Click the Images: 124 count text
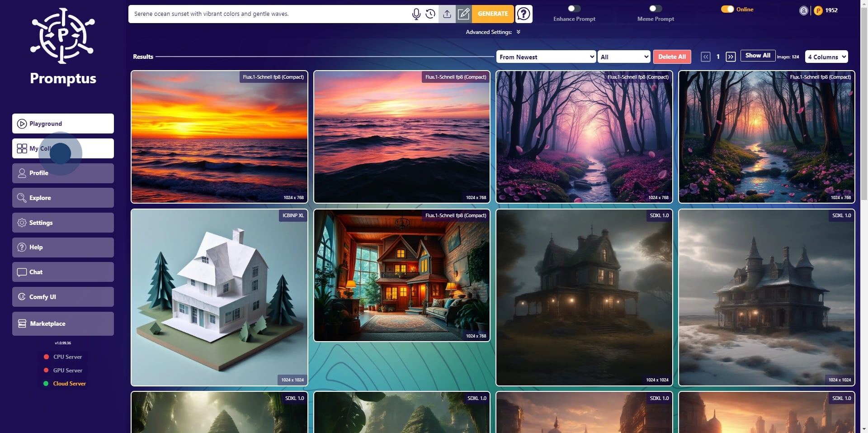Image resolution: width=868 pixels, height=433 pixels. pos(788,57)
